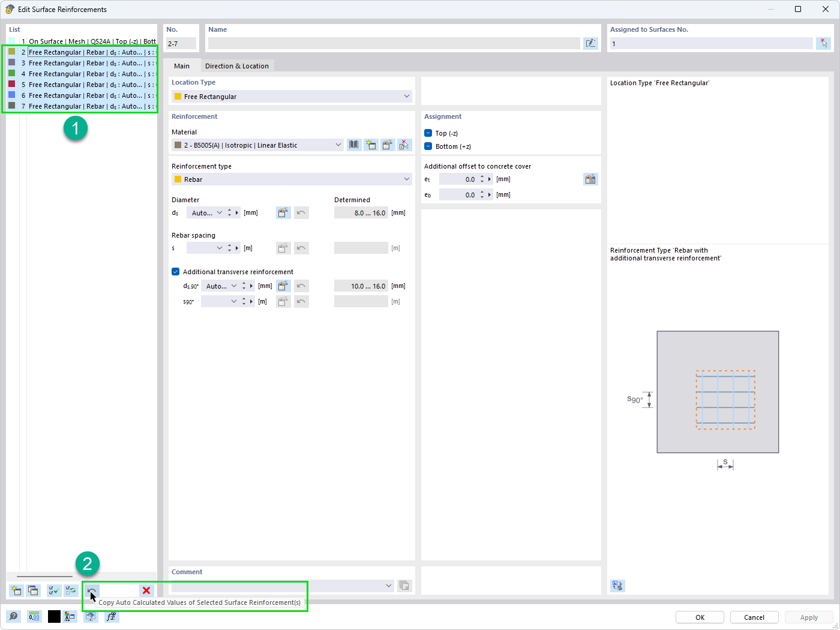This screenshot has width=840, height=630.
Task: Click Copy Auto Calculated Values icon
Action: 92,591
